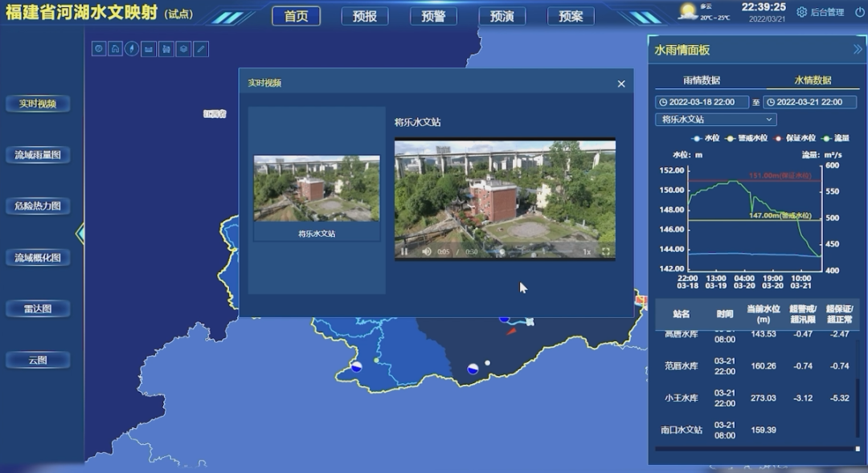Click the clock icon in start time field
868x473 pixels.
point(663,102)
